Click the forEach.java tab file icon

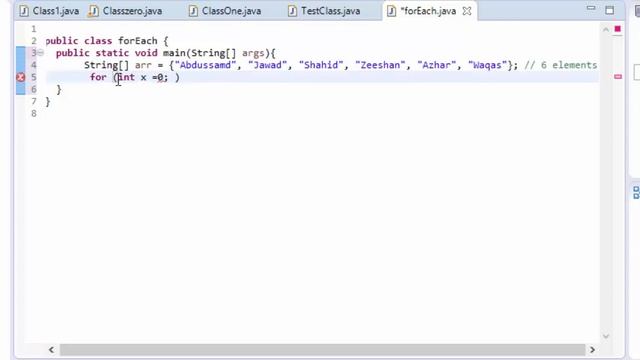pos(391,11)
